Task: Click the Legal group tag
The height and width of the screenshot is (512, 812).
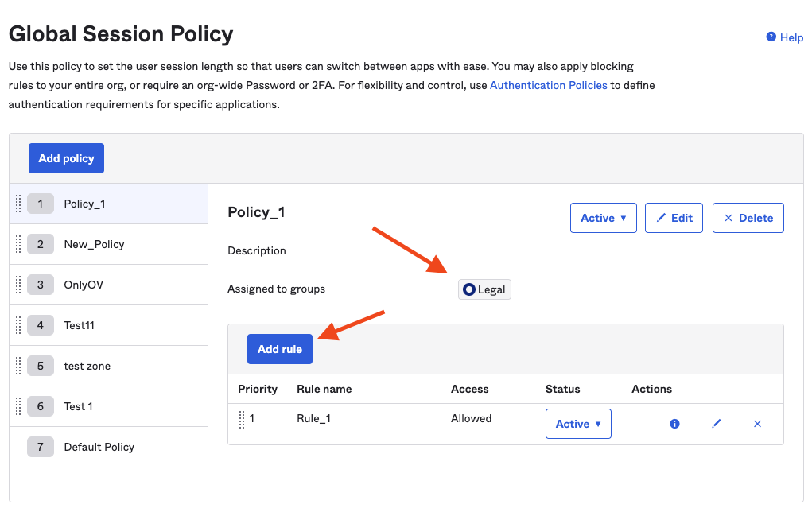Action: pyautogui.click(x=484, y=289)
